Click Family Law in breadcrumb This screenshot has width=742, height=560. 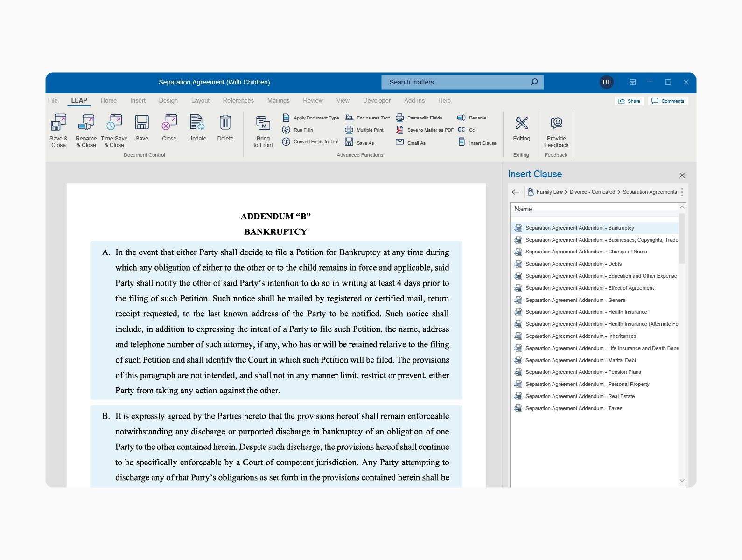click(x=549, y=192)
